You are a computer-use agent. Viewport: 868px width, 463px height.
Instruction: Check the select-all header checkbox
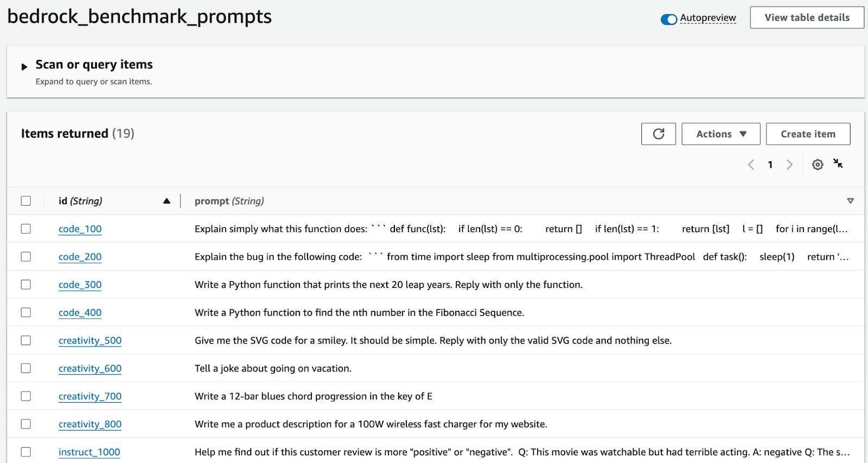(26, 201)
